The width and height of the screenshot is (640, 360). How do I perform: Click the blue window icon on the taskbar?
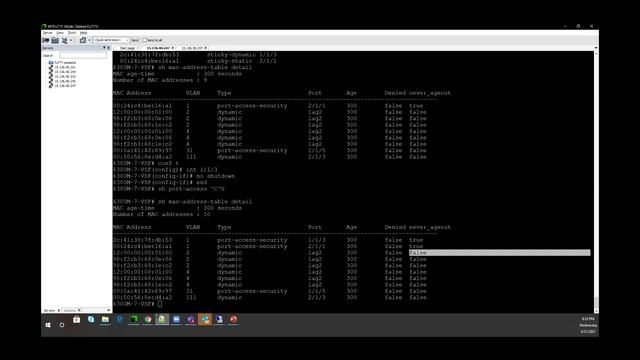[x=176, y=320]
